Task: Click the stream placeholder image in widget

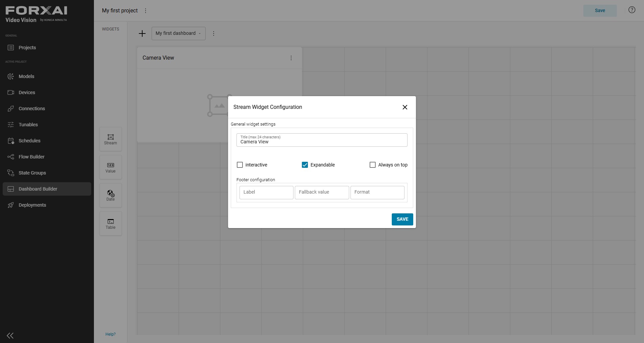Action: 218,106
